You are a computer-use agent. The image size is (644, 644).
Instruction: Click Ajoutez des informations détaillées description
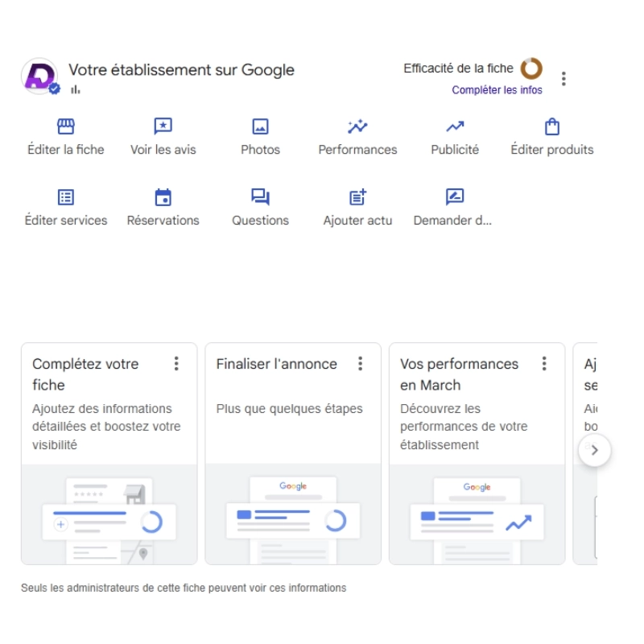click(106, 427)
